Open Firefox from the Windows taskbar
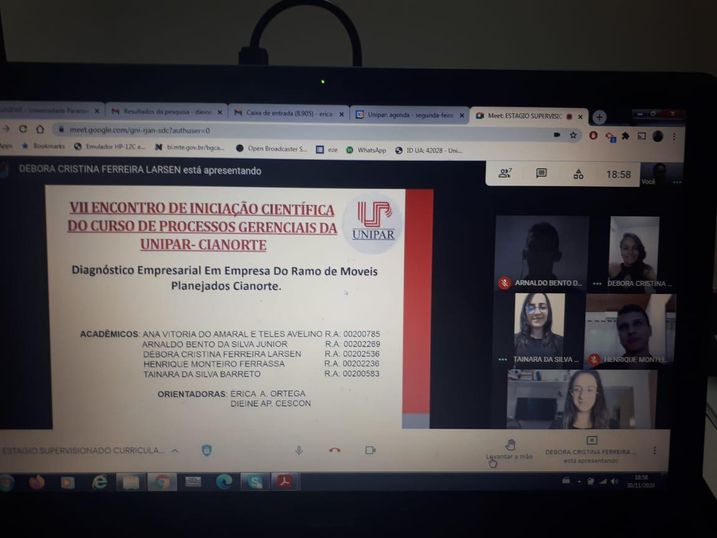 pos(37,482)
